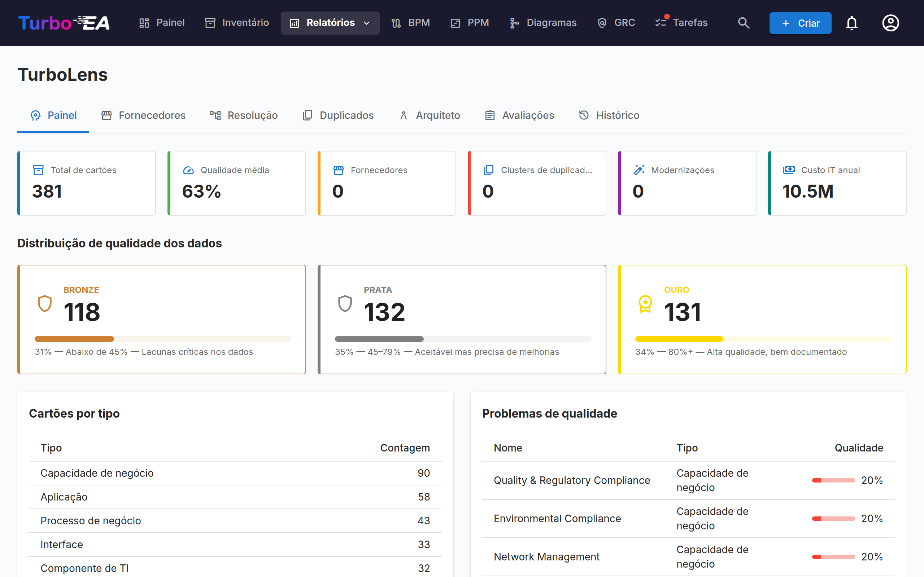Click the Criar button
The width and height of the screenshot is (924, 577).
[x=800, y=23]
